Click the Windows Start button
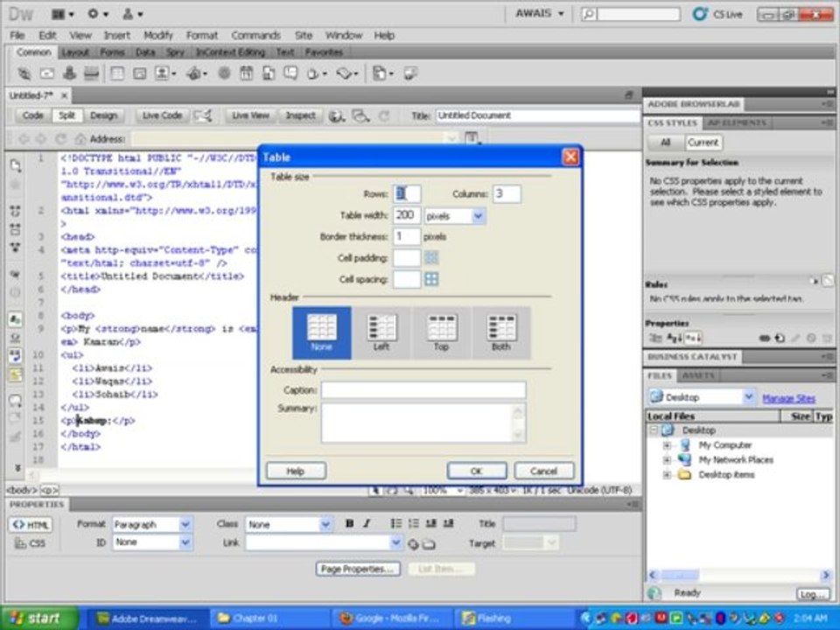The image size is (840, 630). point(38,619)
